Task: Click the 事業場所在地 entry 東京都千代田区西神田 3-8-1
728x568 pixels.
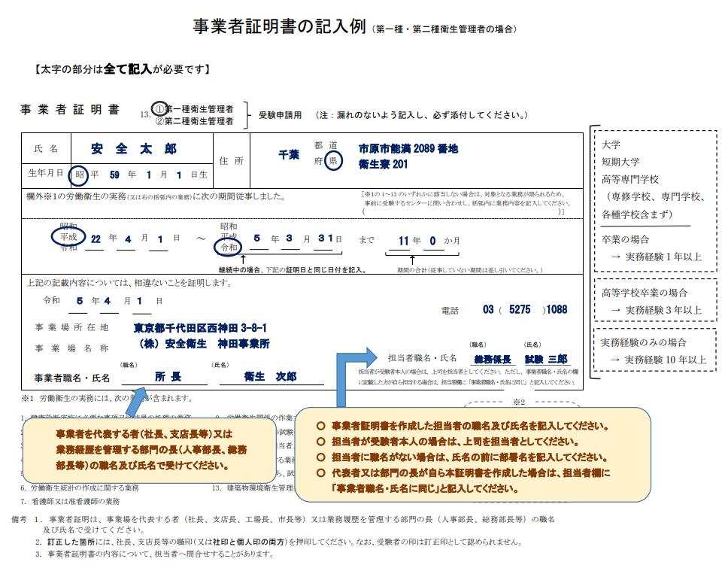Action: [x=201, y=328]
